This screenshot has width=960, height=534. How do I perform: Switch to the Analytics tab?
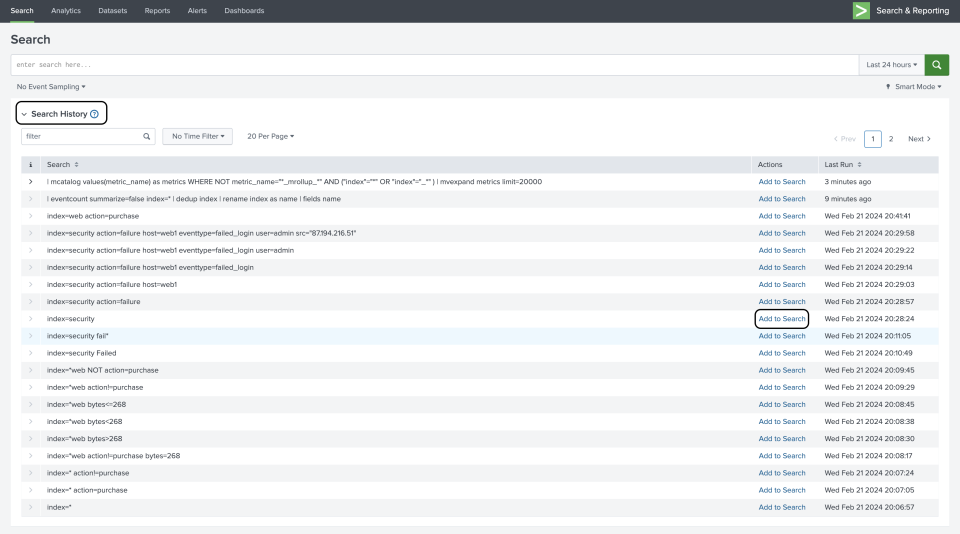click(66, 11)
